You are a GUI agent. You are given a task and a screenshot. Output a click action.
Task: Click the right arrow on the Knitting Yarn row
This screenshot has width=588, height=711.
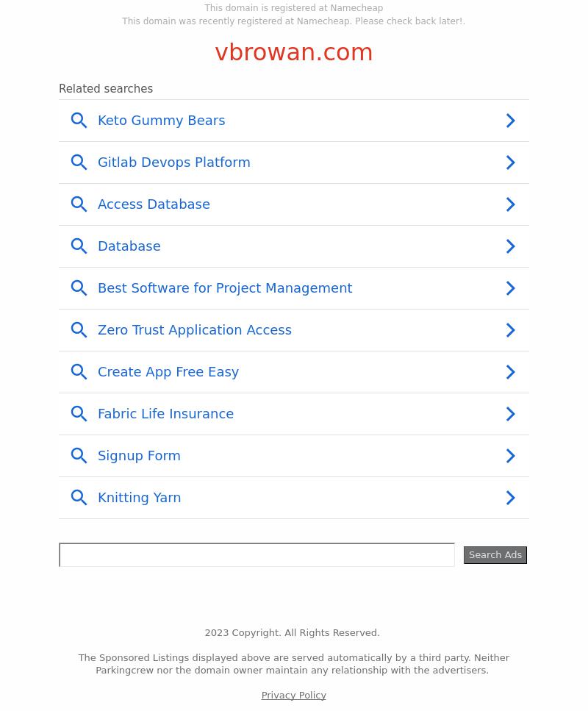(511, 498)
